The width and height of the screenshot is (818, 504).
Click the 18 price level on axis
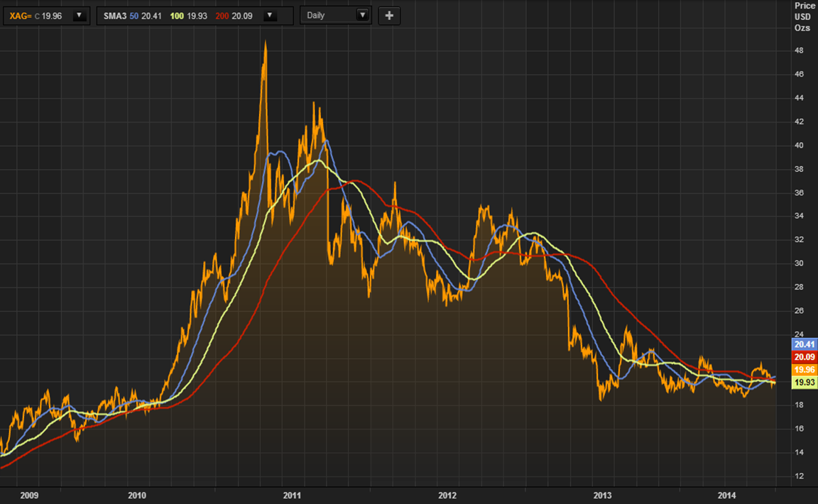(x=799, y=405)
